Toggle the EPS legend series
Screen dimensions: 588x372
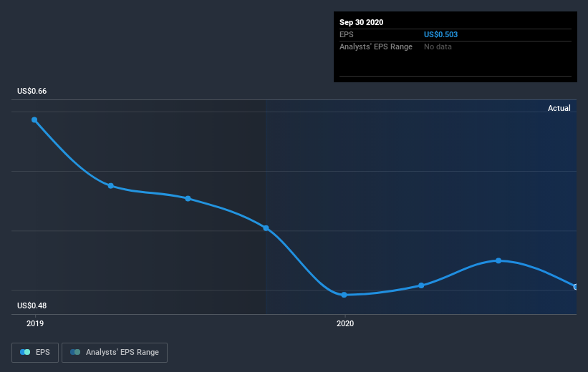pos(35,352)
